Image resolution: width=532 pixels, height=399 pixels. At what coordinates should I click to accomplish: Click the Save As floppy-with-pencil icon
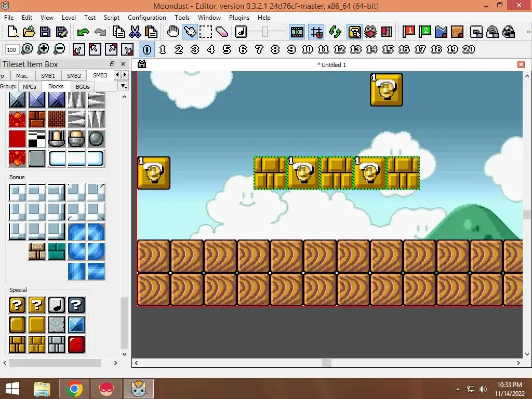61,32
